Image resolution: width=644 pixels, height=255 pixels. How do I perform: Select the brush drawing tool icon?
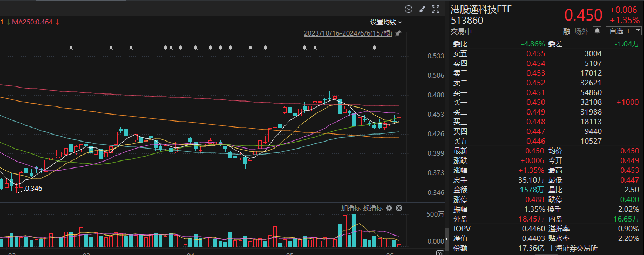pyautogui.click(x=422, y=9)
